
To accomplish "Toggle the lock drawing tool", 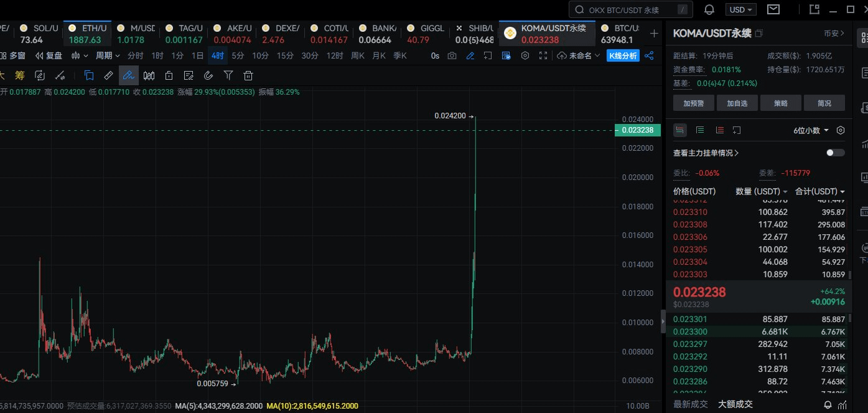I will (x=169, y=75).
